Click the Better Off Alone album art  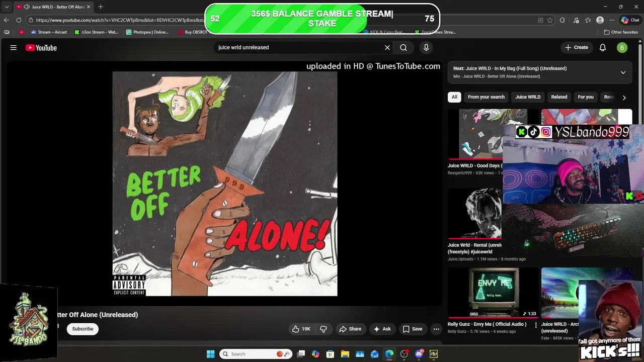[225, 184]
